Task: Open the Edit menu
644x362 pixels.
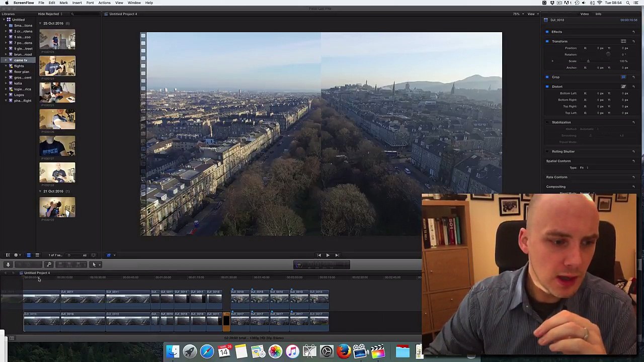Action: [52, 3]
